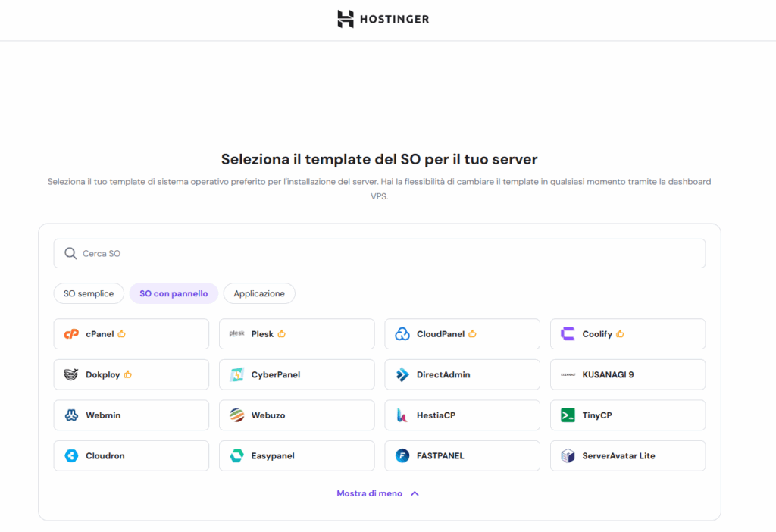Click the Plesk logo icon
Image resolution: width=776 pixels, height=532 pixels.
click(x=236, y=333)
